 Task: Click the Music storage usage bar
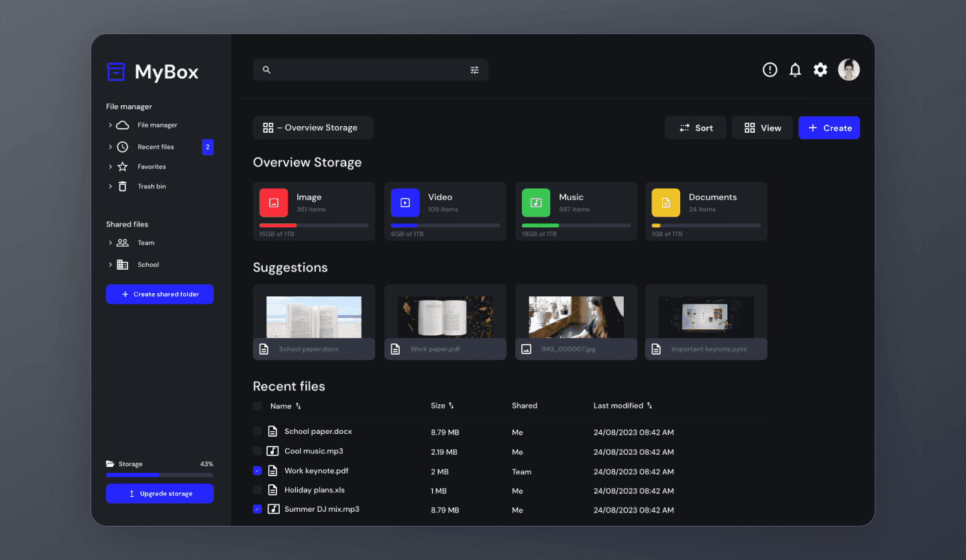click(576, 225)
